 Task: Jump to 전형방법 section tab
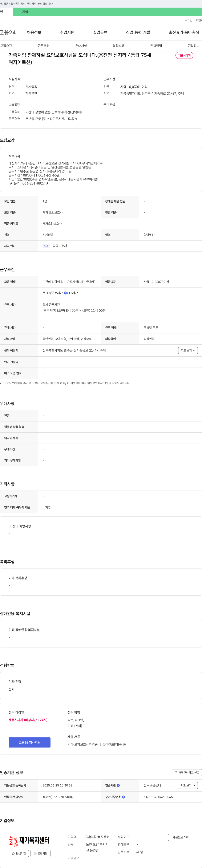click(156, 46)
